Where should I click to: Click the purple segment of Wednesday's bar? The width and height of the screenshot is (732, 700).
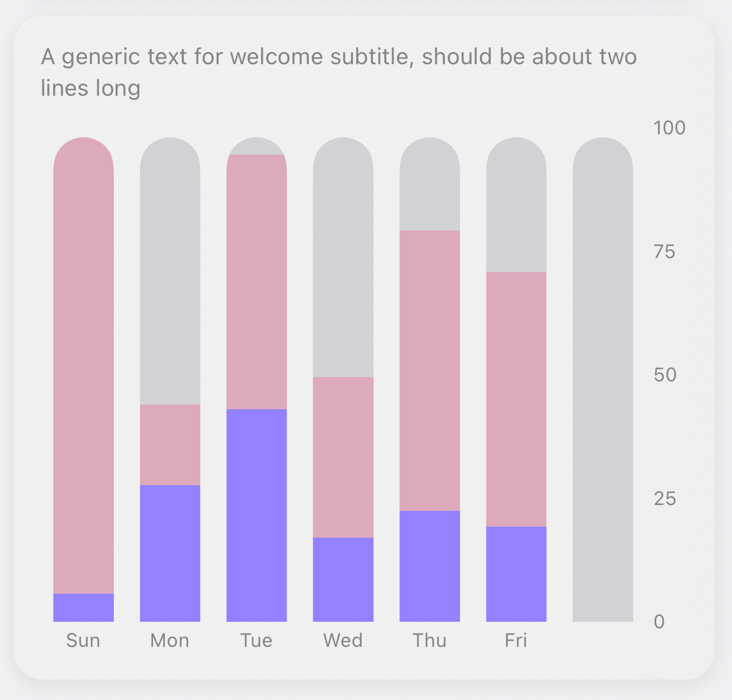pos(343,579)
